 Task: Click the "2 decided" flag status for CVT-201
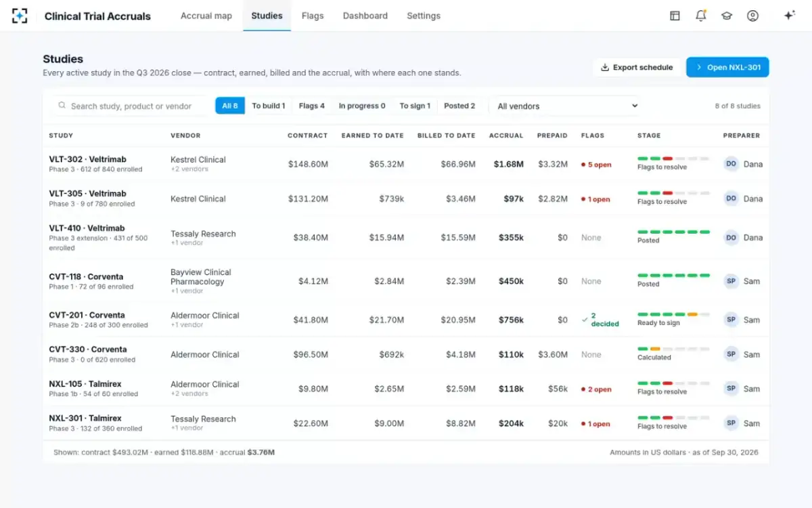pos(600,320)
